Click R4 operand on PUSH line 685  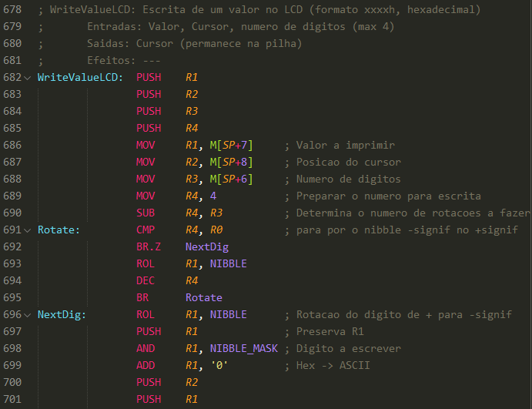192,129
